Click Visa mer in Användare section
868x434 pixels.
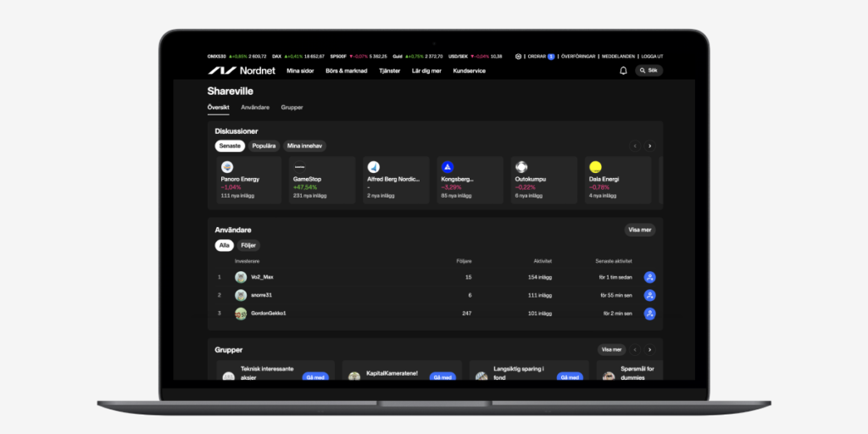[640, 231]
